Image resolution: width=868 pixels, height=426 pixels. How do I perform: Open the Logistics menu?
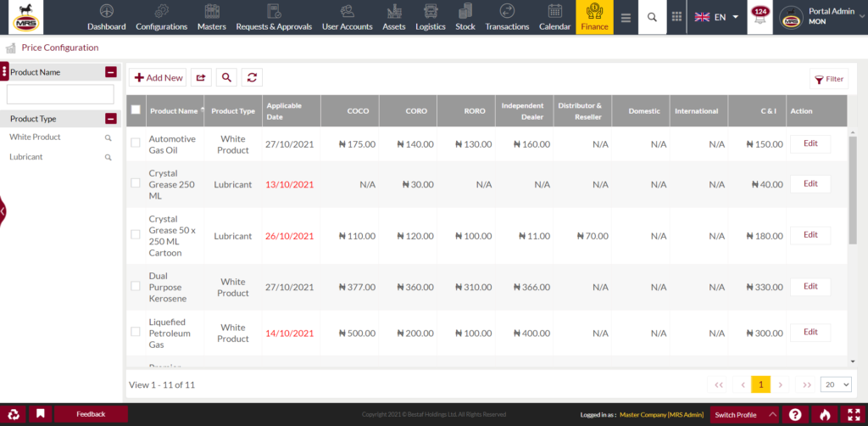coord(431,18)
